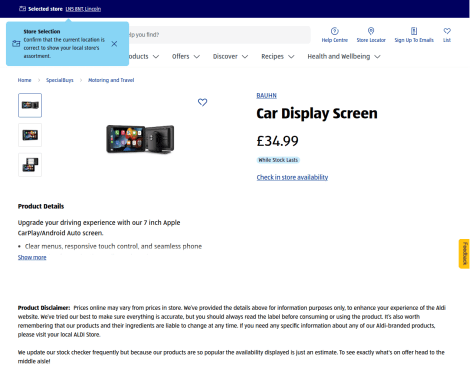The height and width of the screenshot is (380, 475).
Task: Go to SpecialBuys breadcrumb
Action: pos(60,80)
